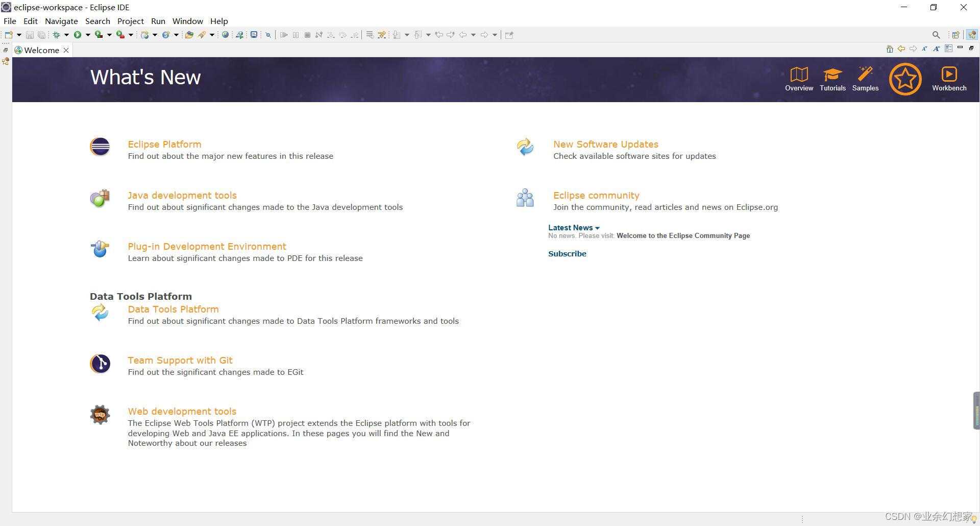Click the green bug Debug icon

pyautogui.click(x=56, y=35)
